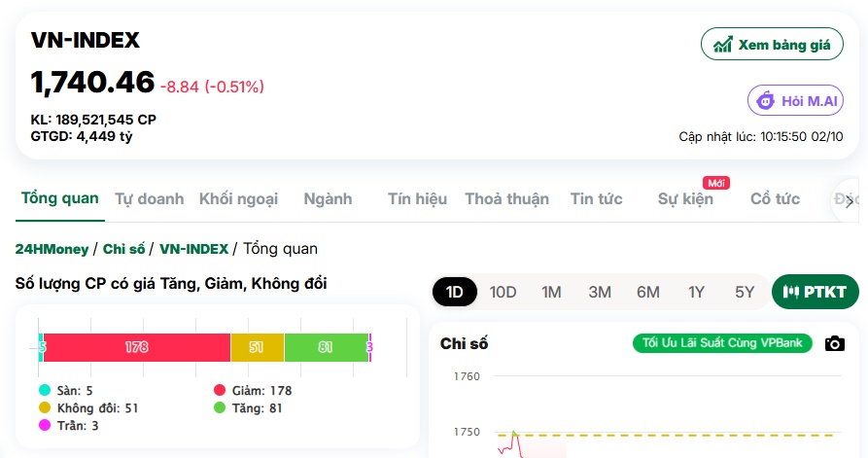Image resolution: width=868 pixels, height=458 pixels.
Task: Select 10D chart time range
Action: 503,292
